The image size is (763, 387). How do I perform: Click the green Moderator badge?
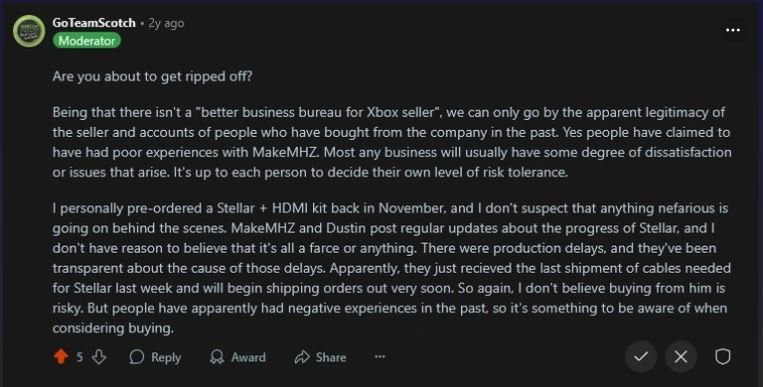pyautogui.click(x=87, y=40)
